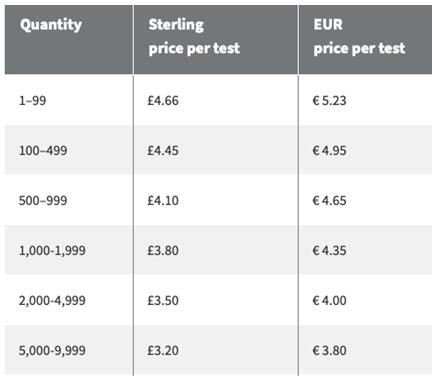The image size is (437, 381).
Task: Select the £3.80 sterling price
Action: pyautogui.click(x=163, y=250)
